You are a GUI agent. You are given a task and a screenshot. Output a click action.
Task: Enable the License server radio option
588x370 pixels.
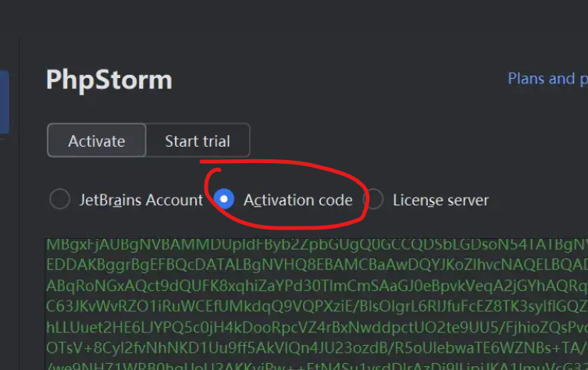coord(374,199)
